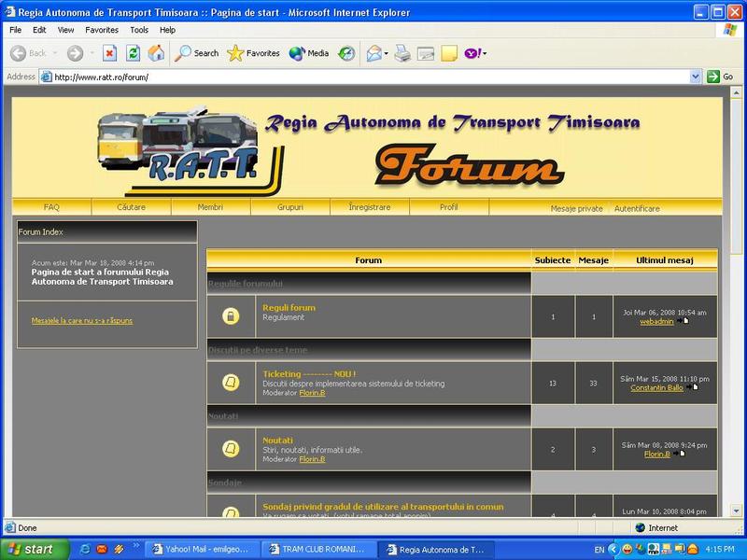Expand the Forward button history dropdown
Image resolution: width=747 pixels, height=560 pixels.
[92, 53]
